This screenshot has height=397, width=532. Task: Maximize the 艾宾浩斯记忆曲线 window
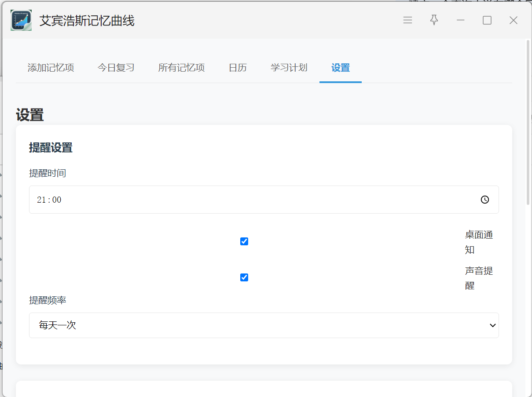(x=487, y=20)
